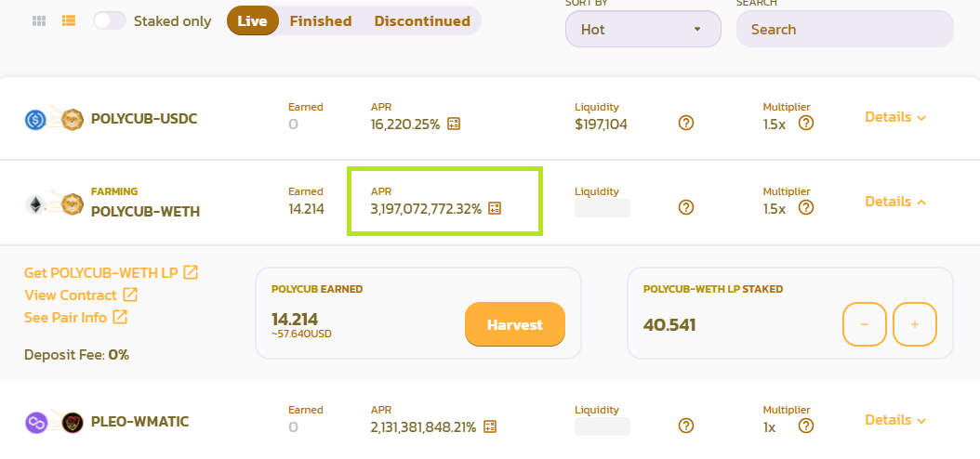Image resolution: width=980 pixels, height=459 pixels.
Task: Expand Details for PLEO-WMATIC farm
Action: point(895,420)
